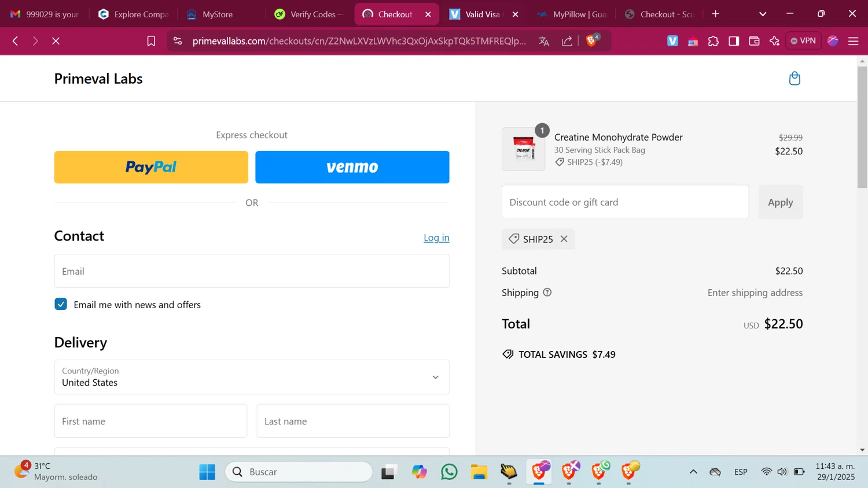
Task: Switch to the Explore Compa tab
Action: tap(134, 14)
